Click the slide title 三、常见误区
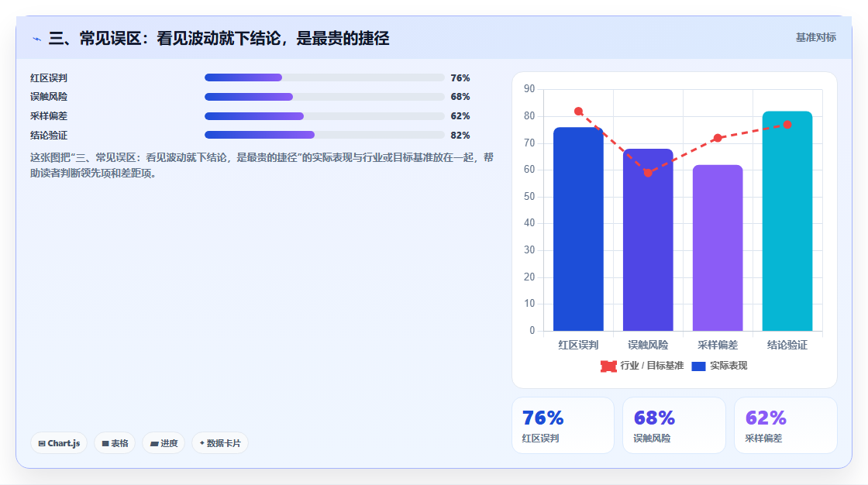Image resolution: width=868 pixels, height=485 pixels. (x=219, y=38)
